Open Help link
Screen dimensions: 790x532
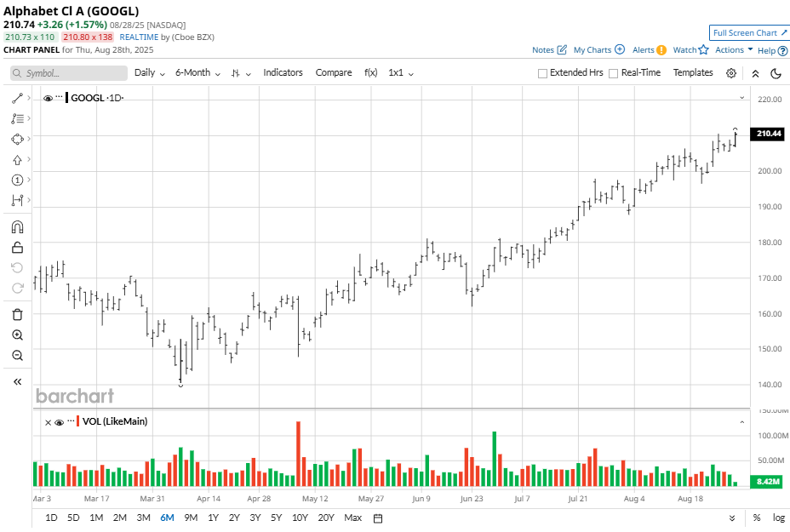[x=772, y=50]
